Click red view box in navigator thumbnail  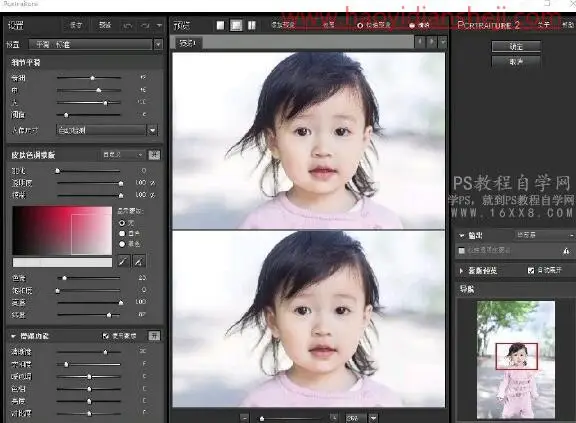tap(516, 356)
